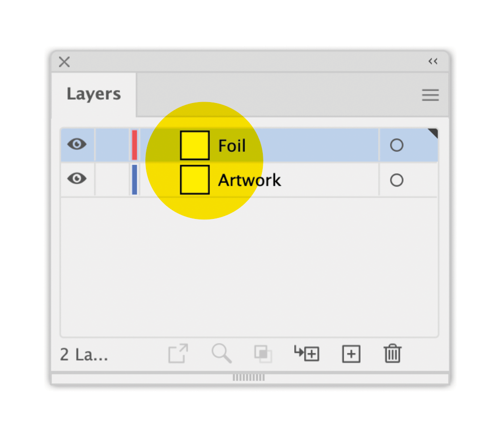Click the red Foil layer color bar

tap(135, 145)
